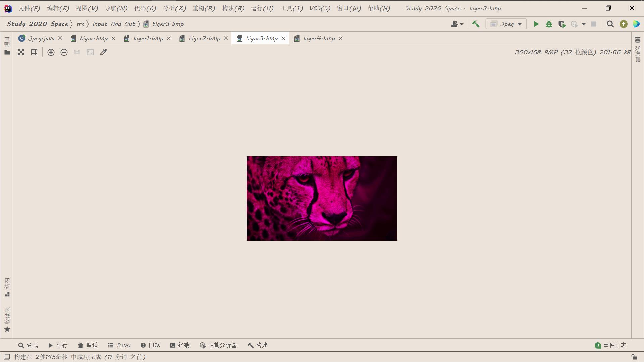Image resolution: width=644 pixels, height=362 pixels.
Task: Close the tiger2.bmp tab
Action: click(x=226, y=38)
